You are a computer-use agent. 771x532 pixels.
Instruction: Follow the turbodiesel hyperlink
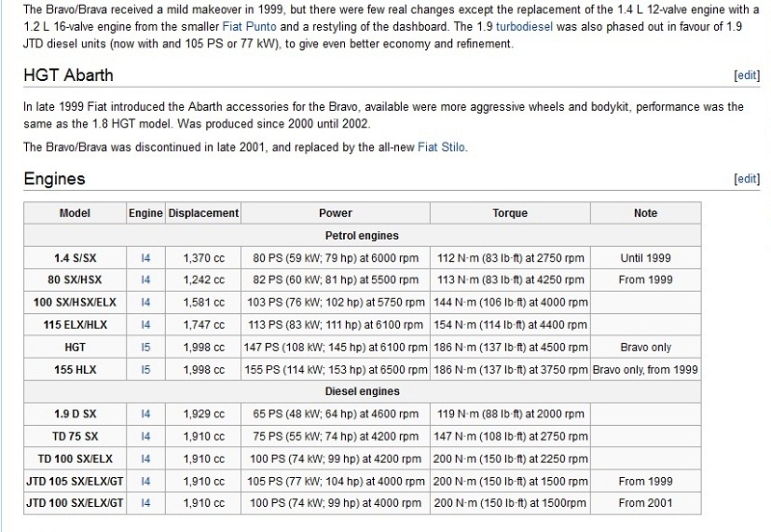pyautogui.click(x=529, y=27)
